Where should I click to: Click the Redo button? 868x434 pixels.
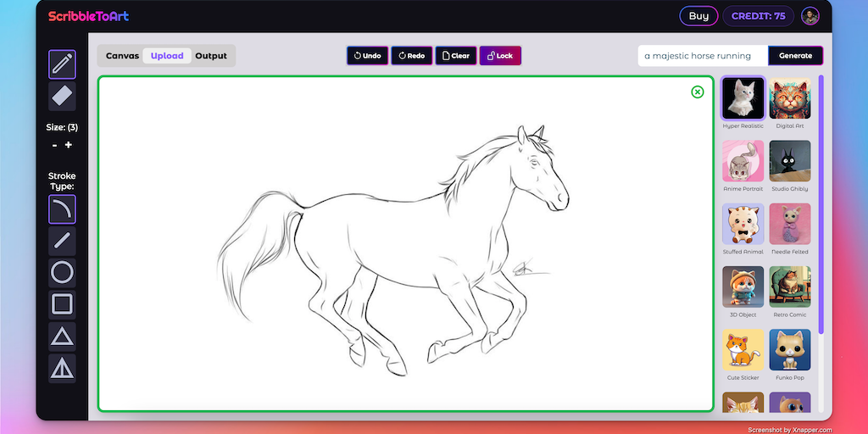click(412, 56)
